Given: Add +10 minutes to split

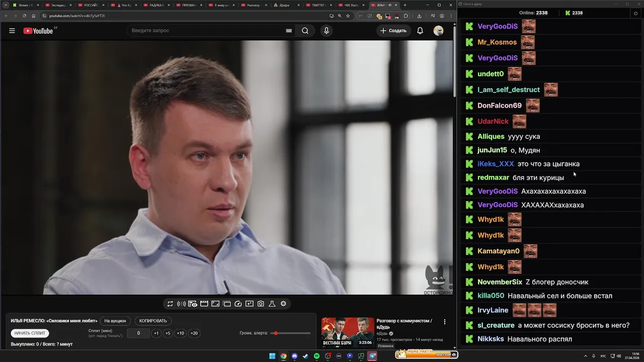Looking at the screenshot, I should 180,333.
